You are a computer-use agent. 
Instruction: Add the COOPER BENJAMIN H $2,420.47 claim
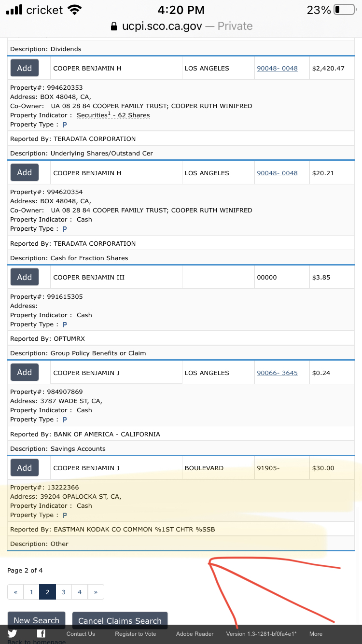coord(25,68)
